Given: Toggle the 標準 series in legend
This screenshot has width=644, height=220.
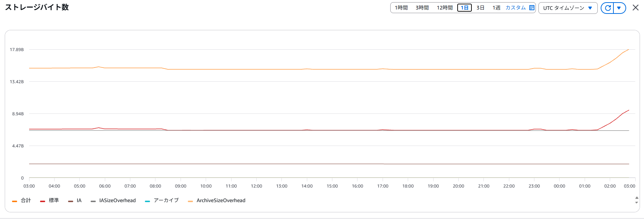Looking at the screenshot, I should 50,200.
